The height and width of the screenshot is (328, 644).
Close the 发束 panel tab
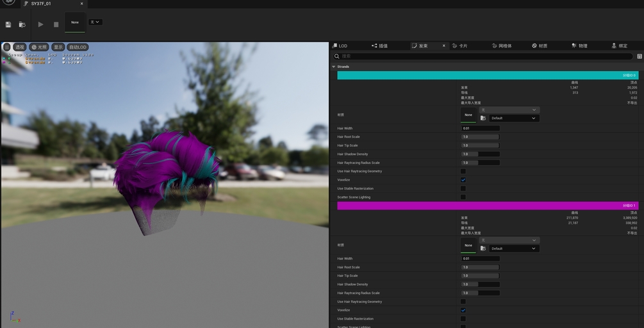tap(444, 46)
